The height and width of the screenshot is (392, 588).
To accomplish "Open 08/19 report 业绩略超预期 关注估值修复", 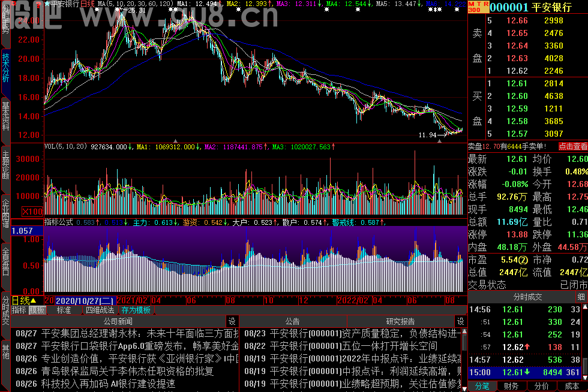I will coord(353,384).
